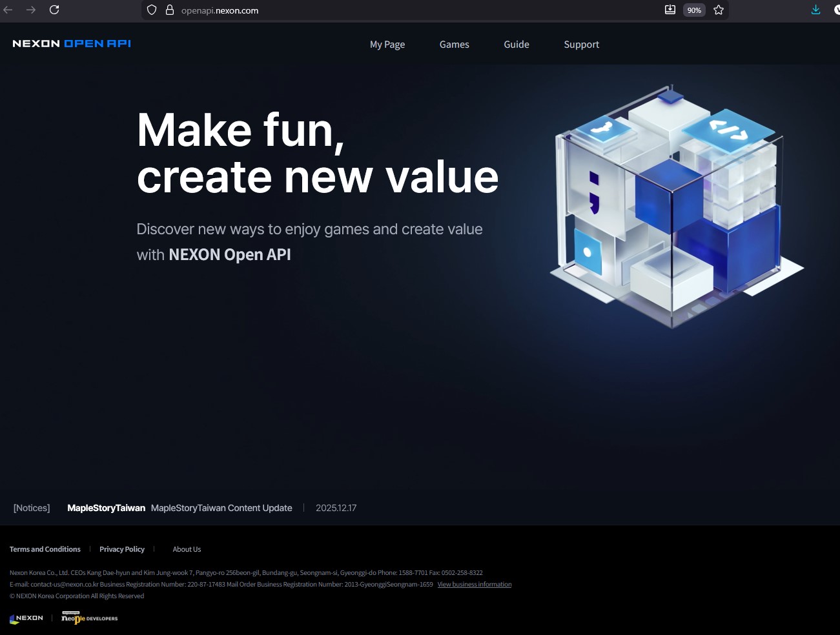Click the install site as app icon
The width and height of the screenshot is (840, 635).
coord(670,10)
